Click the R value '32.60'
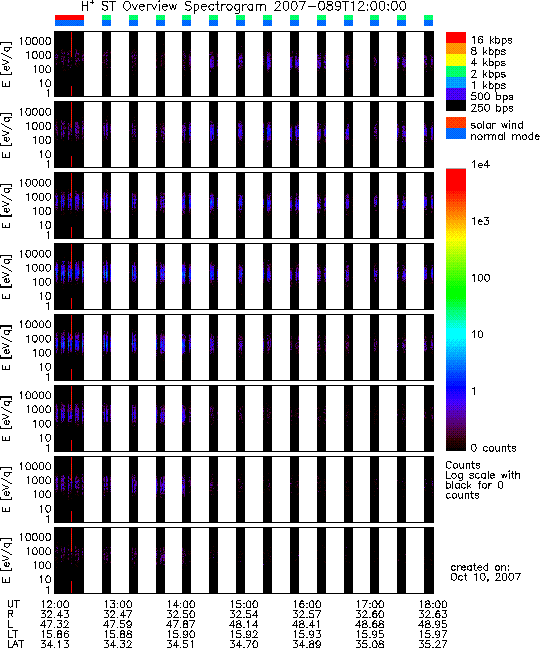The width and height of the screenshot is (540, 648). 370,615
